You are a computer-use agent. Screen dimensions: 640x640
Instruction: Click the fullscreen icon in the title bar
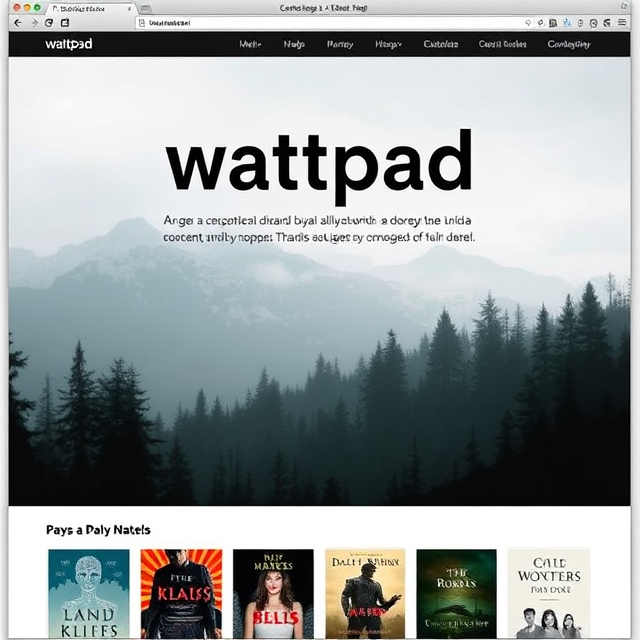(624, 7)
